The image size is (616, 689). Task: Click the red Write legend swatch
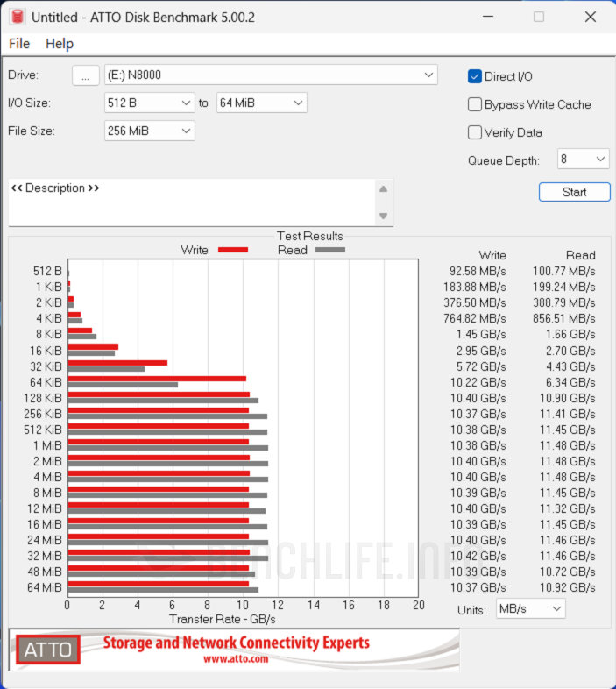click(233, 250)
